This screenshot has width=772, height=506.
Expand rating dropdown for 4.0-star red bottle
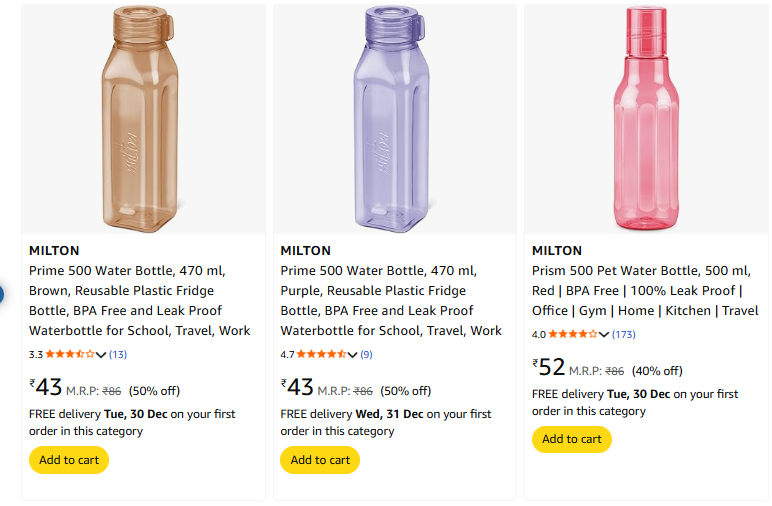tap(604, 334)
